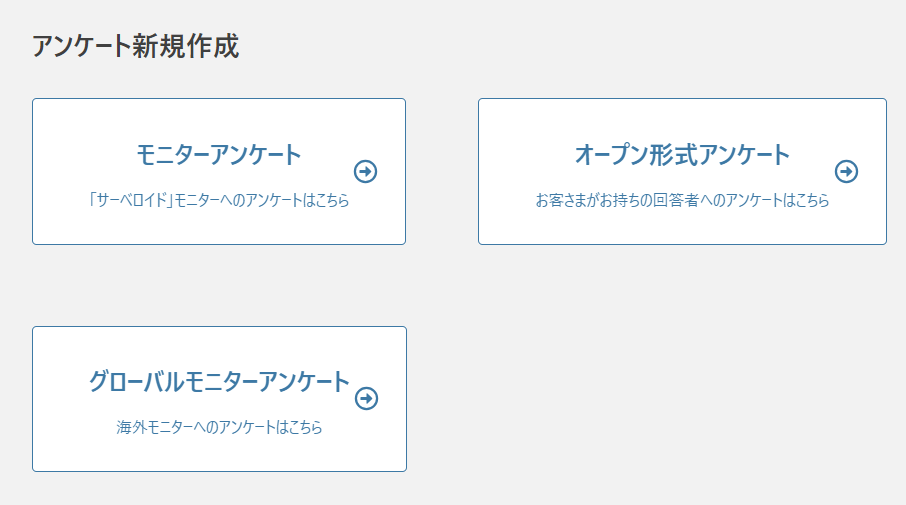Click the arrow icon in モニターアンケート card
The height and width of the screenshot is (505, 906).
365,171
